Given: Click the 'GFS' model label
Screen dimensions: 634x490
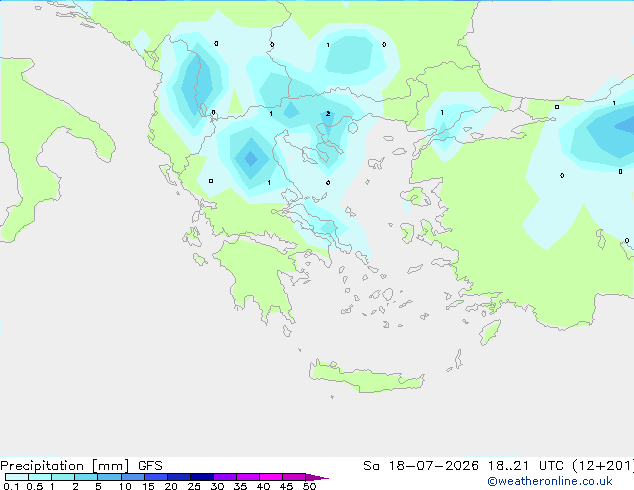Looking at the screenshot, I should pyautogui.click(x=150, y=466).
